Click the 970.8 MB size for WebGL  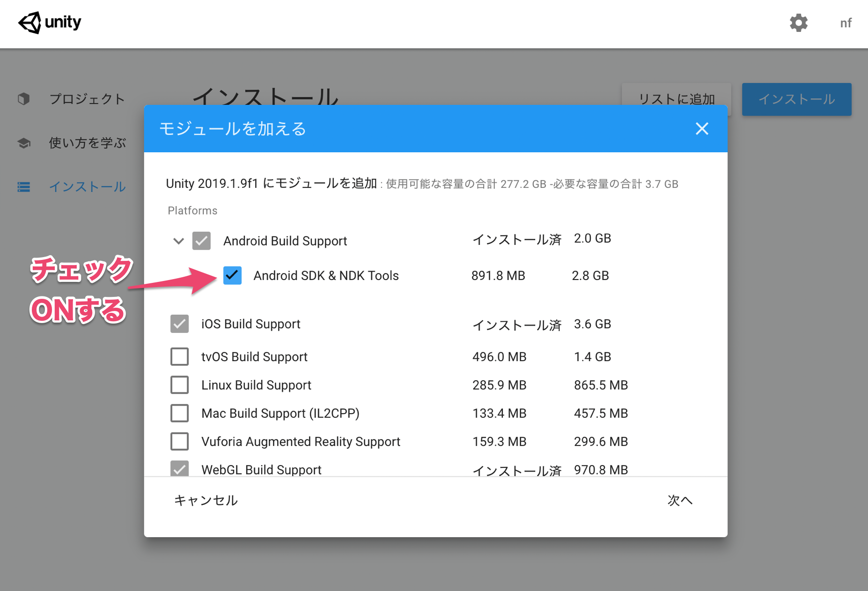(x=601, y=470)
